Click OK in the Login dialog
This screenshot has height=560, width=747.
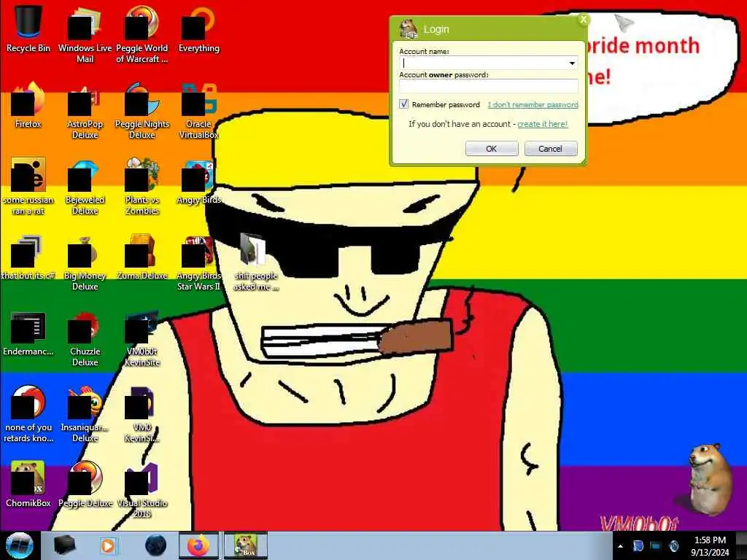point(491,149)
